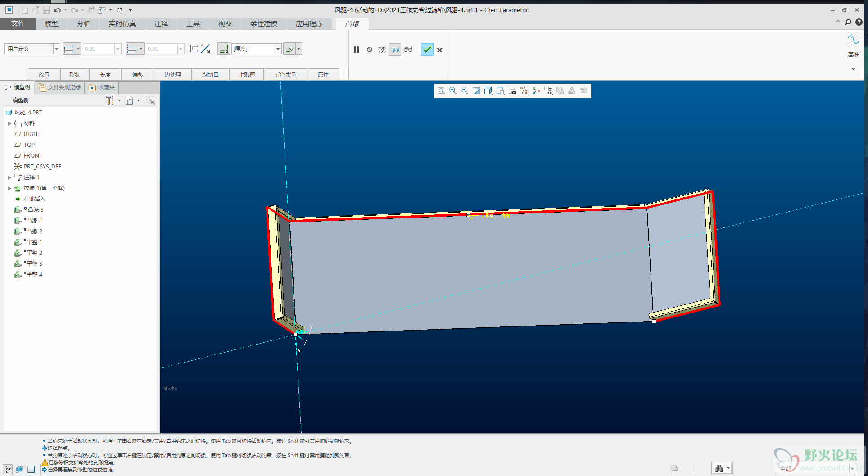Click the Redo arrow in quick access toolbar

74,10
